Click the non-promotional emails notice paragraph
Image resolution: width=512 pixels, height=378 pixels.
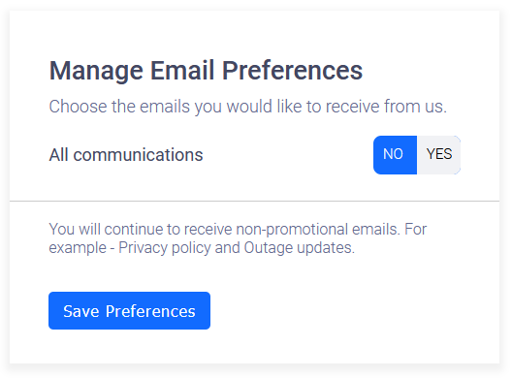(238, 239)
